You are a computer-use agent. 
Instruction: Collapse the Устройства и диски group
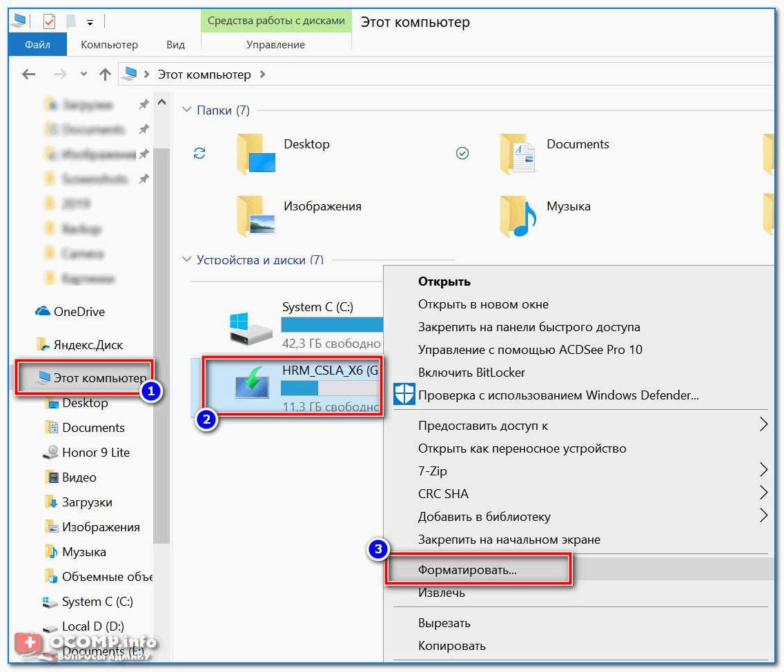tap(186, 259)
